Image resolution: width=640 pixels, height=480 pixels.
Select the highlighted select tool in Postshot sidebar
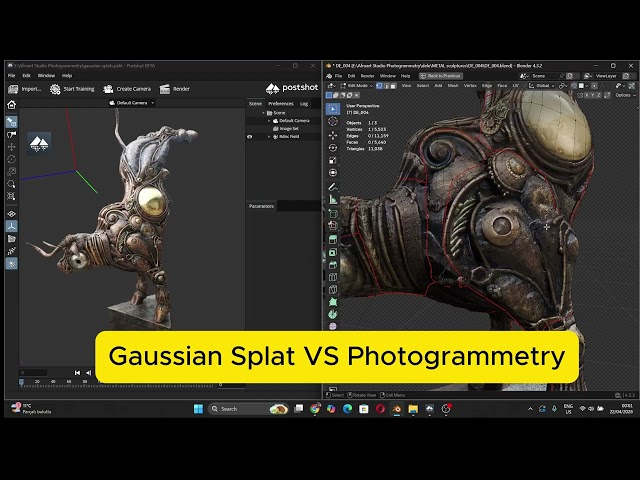11,122
